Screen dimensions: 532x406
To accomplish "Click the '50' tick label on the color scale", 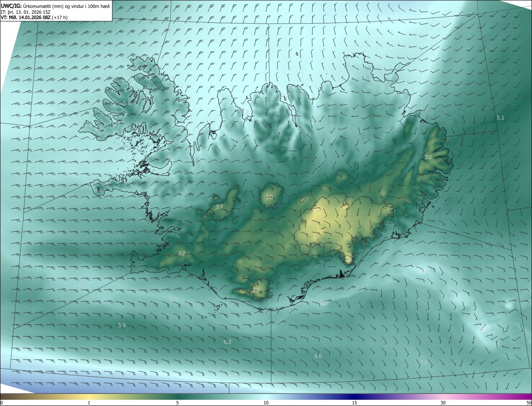I will 529,403.
